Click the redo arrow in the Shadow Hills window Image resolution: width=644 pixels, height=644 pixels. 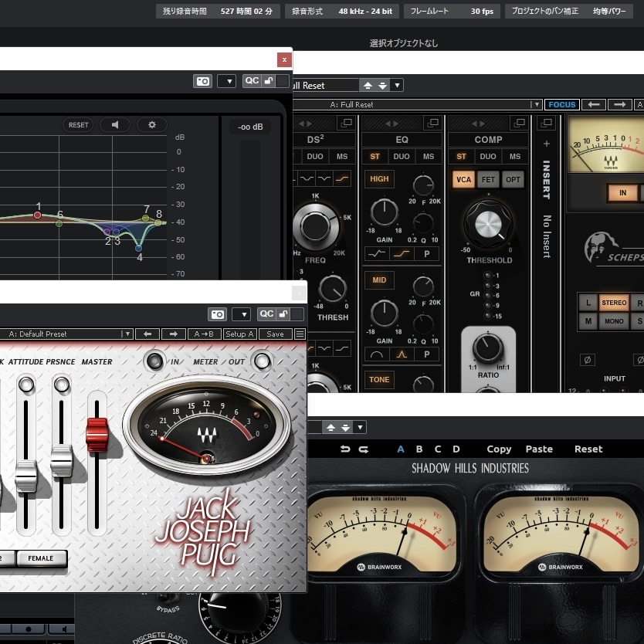click(x=364, y=449)
